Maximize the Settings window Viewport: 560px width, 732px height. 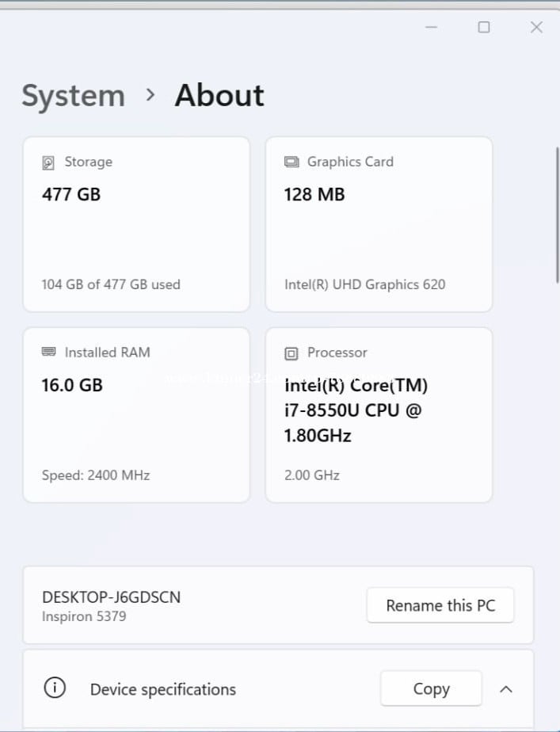pyautogui.click(x=484, y=27)
